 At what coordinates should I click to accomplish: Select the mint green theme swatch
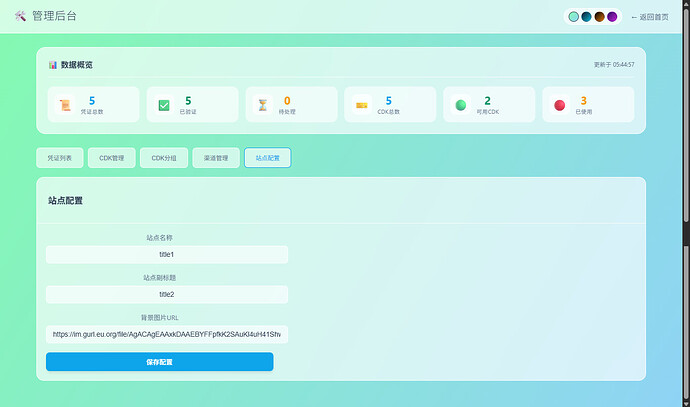click(x=573, y=17)
